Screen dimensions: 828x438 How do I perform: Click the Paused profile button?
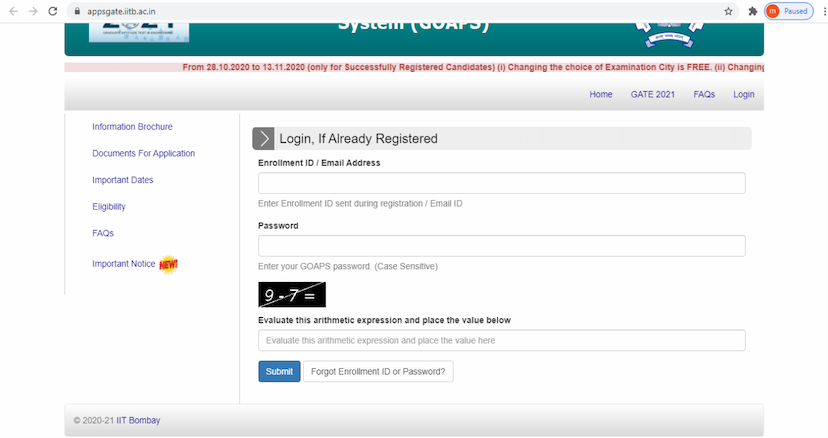787,11
